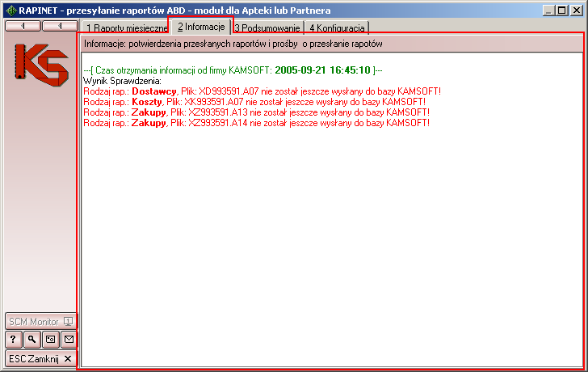Click the timestamp 2005-09-21 16:45:10 line
This screenshot has width=588, height=372.
233,70
